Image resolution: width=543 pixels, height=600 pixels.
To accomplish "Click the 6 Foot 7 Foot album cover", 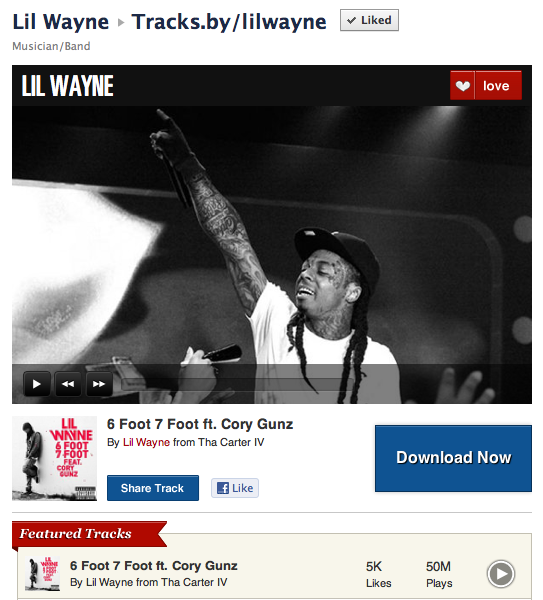I will pyautogui.click(x=54, y=458).
